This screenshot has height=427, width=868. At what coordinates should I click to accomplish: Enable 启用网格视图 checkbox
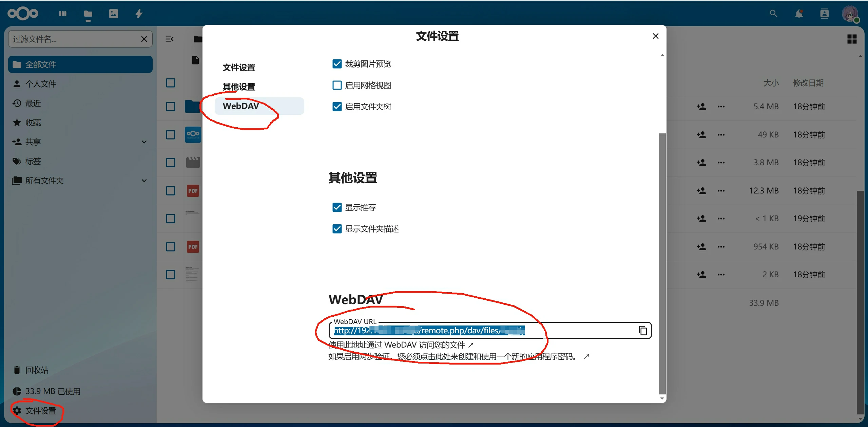pos(337,85)
